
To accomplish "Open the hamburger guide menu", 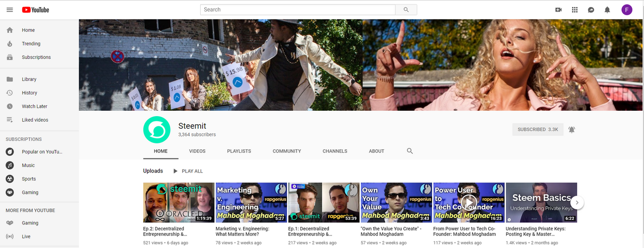I will pyautogui.click(x=10, y=10).
